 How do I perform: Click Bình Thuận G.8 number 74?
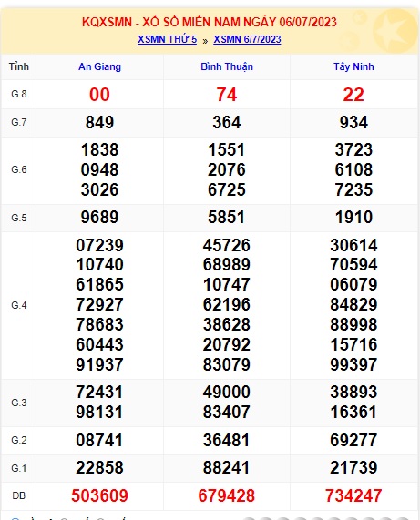pyautogui.click(x=227, y=95)
